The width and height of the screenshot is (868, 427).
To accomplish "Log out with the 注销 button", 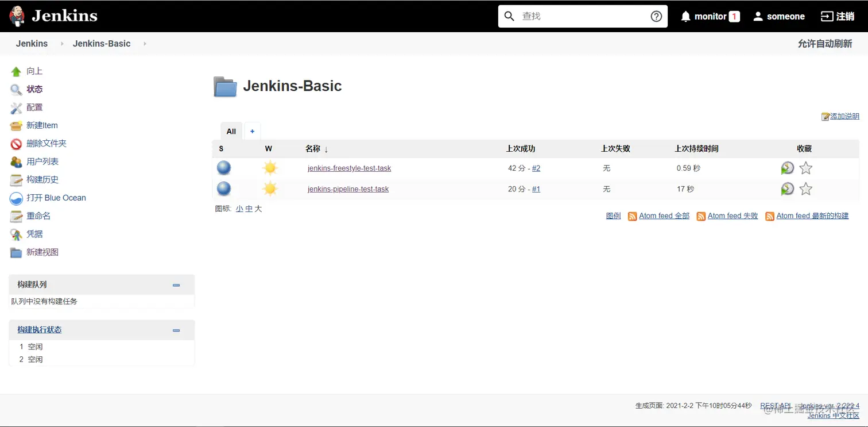I will [838, 16].
